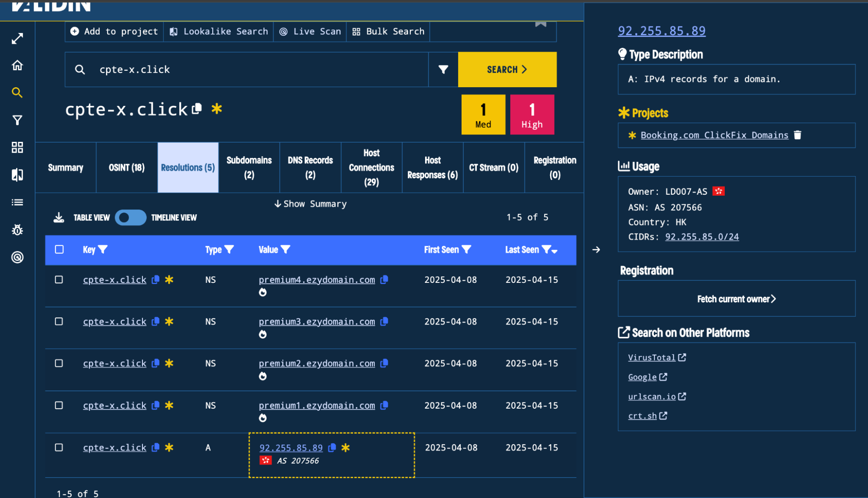This screenshot has height=498, width=868.
Task: Check the A record row checkbox
Action: pyautogui.click(x=59, y=447)
